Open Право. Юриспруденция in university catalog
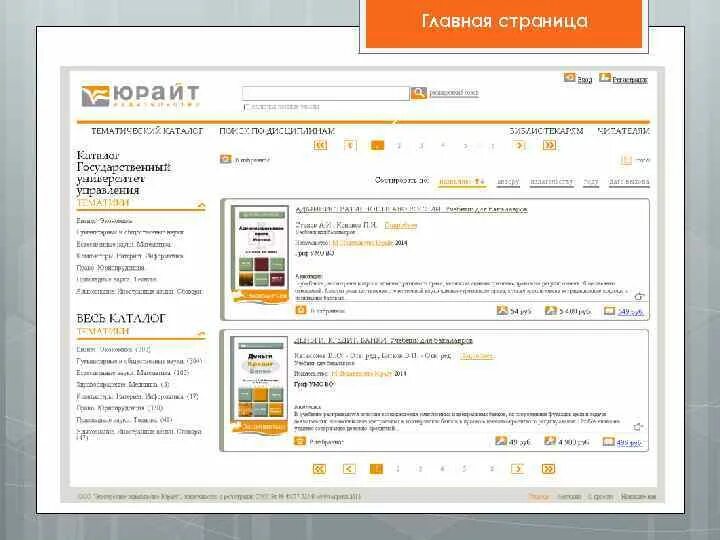Image resolution: width=720 pixels, height=540 pixels. coord(110,268)
